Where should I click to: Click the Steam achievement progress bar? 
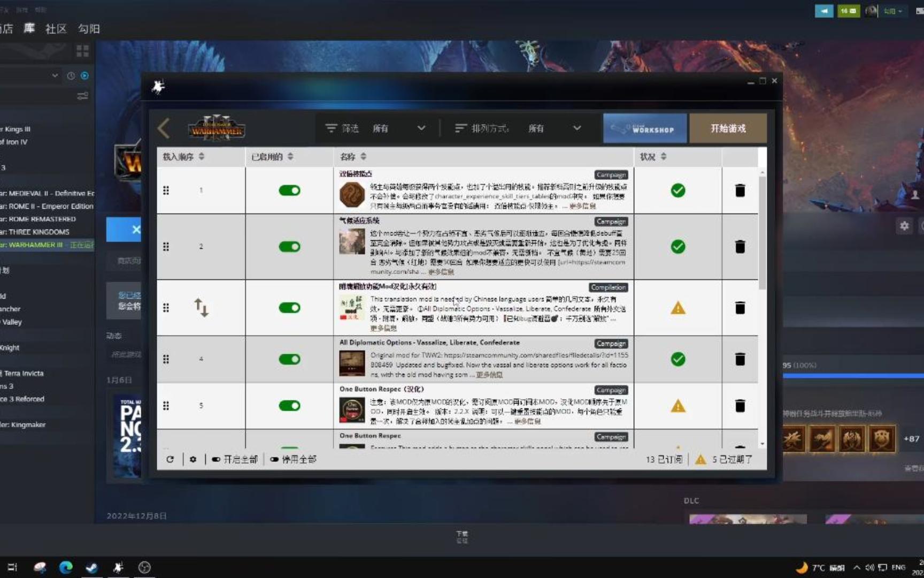[853, 376]
